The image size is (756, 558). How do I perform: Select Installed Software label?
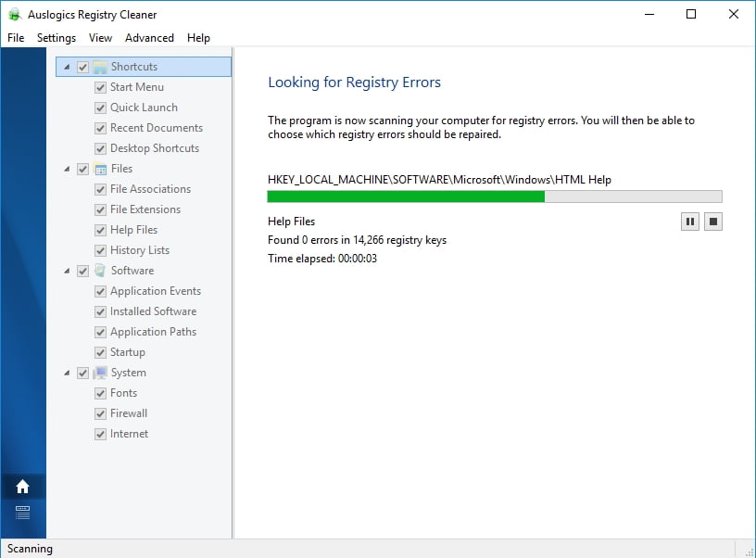(x=153, y=311)
